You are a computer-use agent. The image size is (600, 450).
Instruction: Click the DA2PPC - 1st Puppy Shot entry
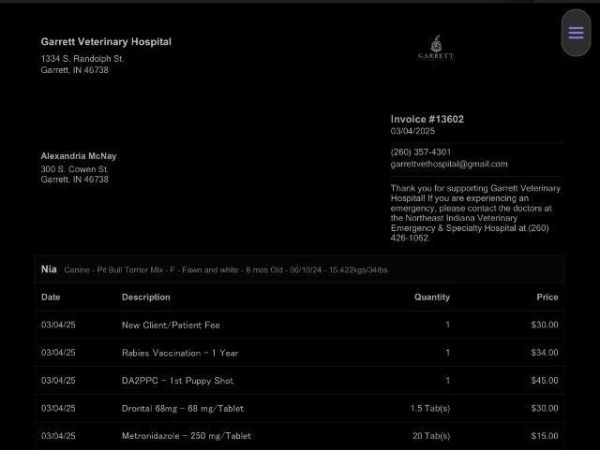177,381
